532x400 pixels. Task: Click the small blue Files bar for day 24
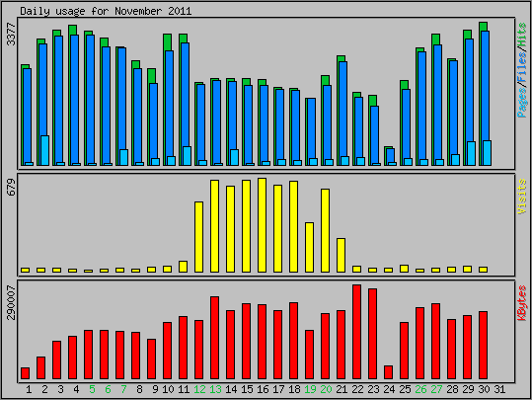(x=390, y=157)
